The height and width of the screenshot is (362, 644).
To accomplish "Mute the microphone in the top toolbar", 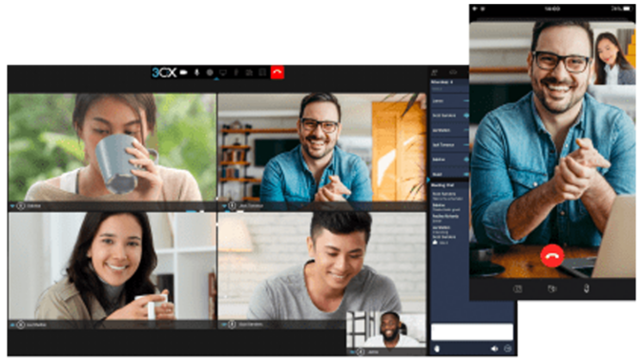I will coord(197,73).
